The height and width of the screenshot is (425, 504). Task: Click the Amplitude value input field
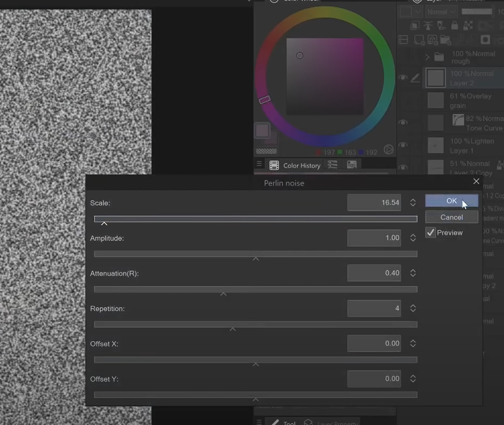click(374, 238)
